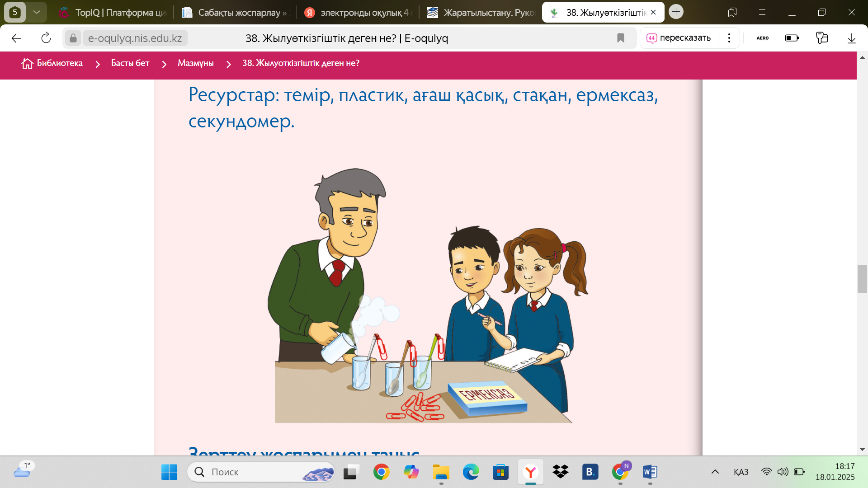
Task: Go to the Мазмұны breadcrumb link
Action: coord(195,63)
